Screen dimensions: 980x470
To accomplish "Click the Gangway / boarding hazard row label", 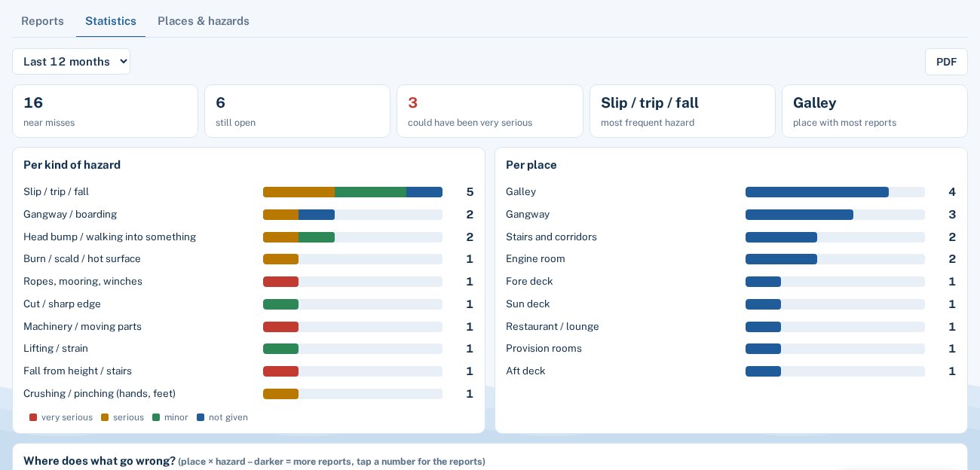I will pos(70,215).
